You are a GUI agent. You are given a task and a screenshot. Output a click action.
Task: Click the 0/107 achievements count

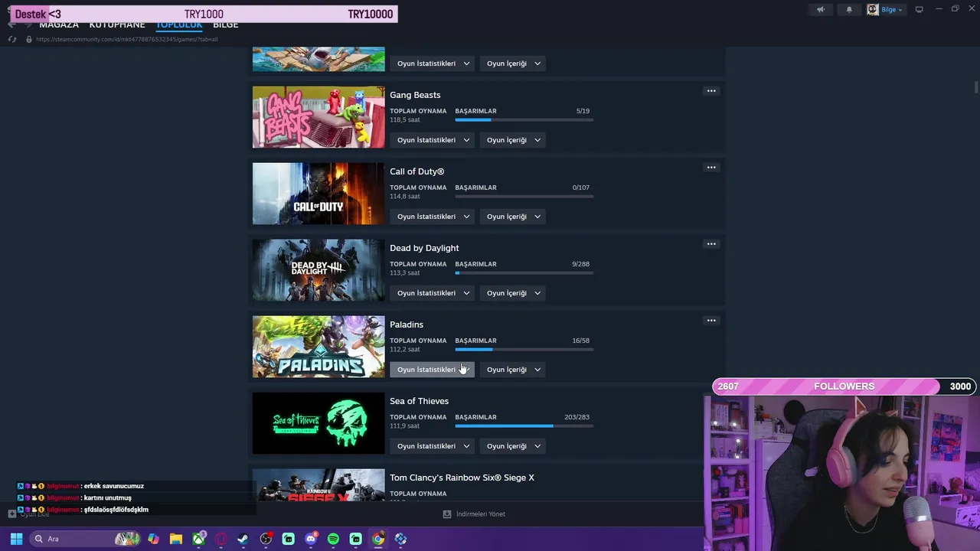(x=580, y=187)
